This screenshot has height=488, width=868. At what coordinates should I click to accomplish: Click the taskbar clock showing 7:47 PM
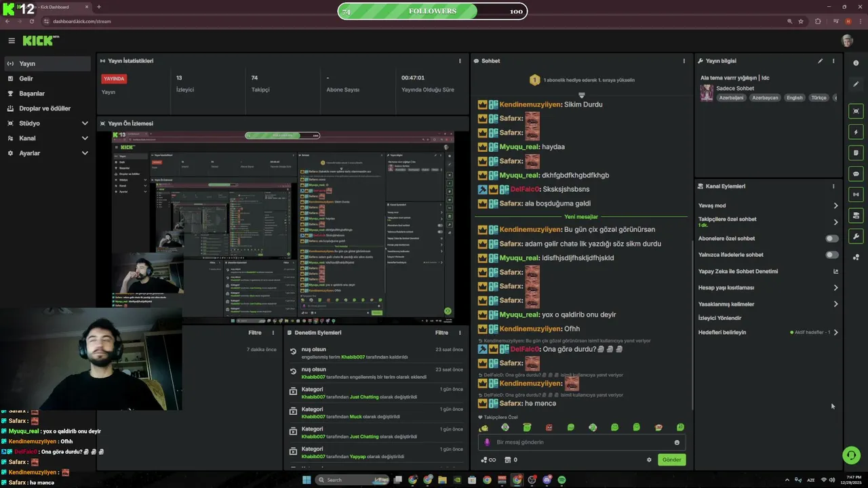coord(854,480)
